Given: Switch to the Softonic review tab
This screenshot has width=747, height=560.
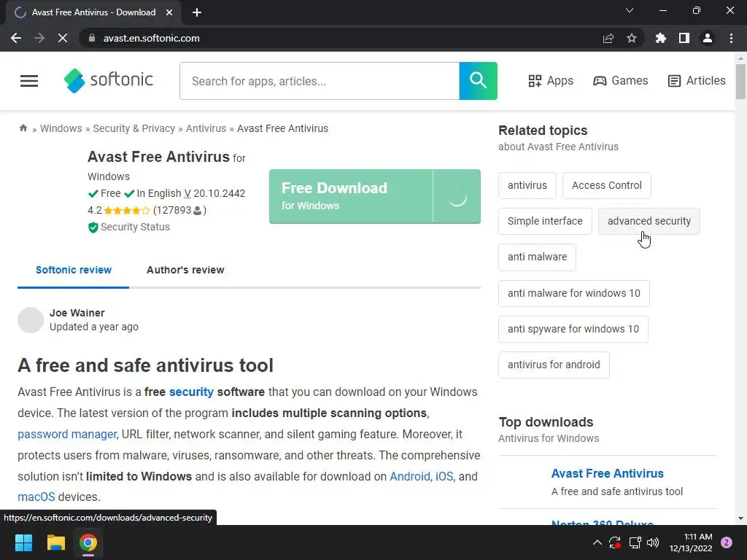Looking at the screenshot, I should (74, 270).
